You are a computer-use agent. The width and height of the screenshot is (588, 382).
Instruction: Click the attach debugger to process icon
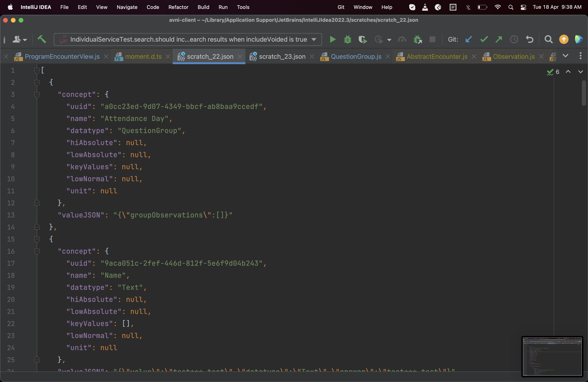pos(417,39)
